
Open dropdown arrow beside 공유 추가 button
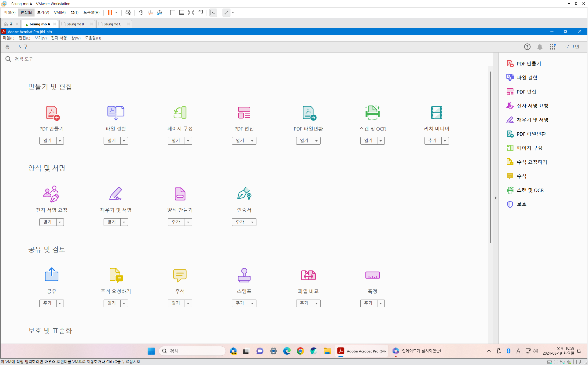click(x=60, y=304)
